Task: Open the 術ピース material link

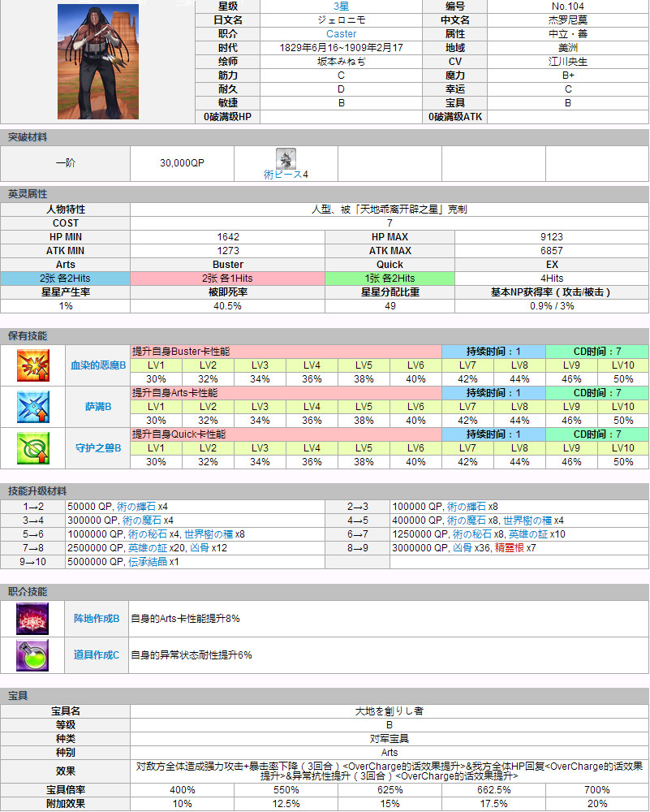Action: point(282,175)
